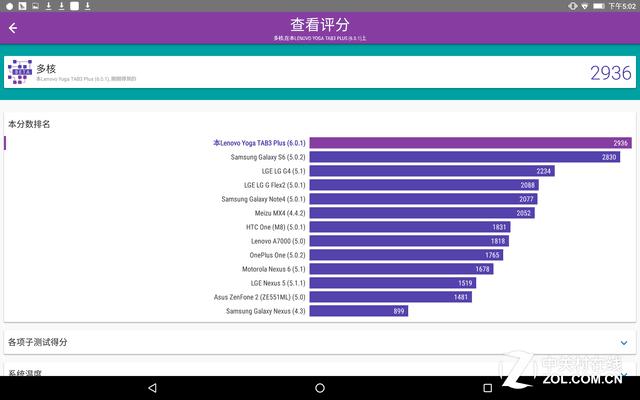Open recent apps square button
Screen dimensions: 640x400
coord(487,388)
